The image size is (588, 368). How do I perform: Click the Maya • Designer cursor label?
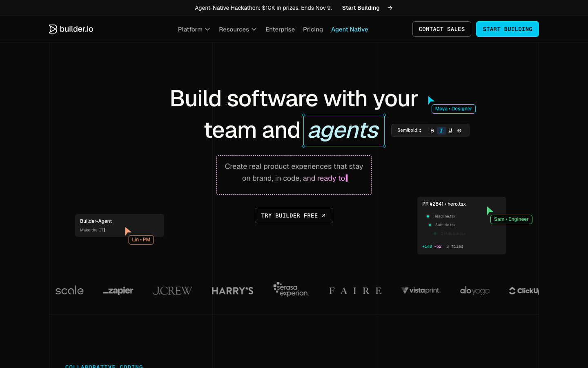454,109
